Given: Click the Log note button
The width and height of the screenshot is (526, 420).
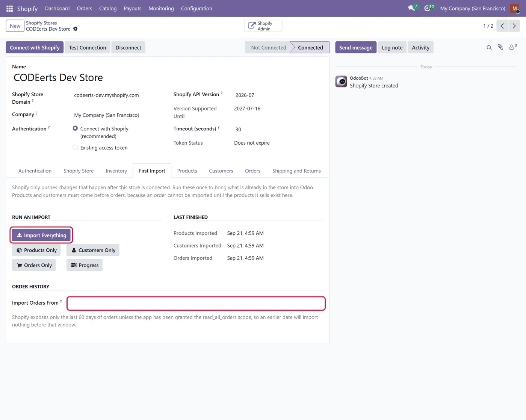Looking at the screenshot, I should pos(392,48).
